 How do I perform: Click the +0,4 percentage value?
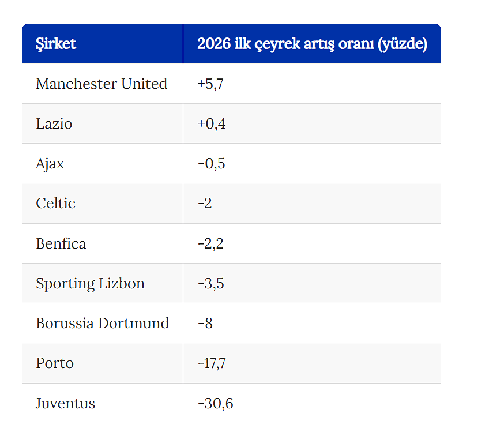click(211, 123)
